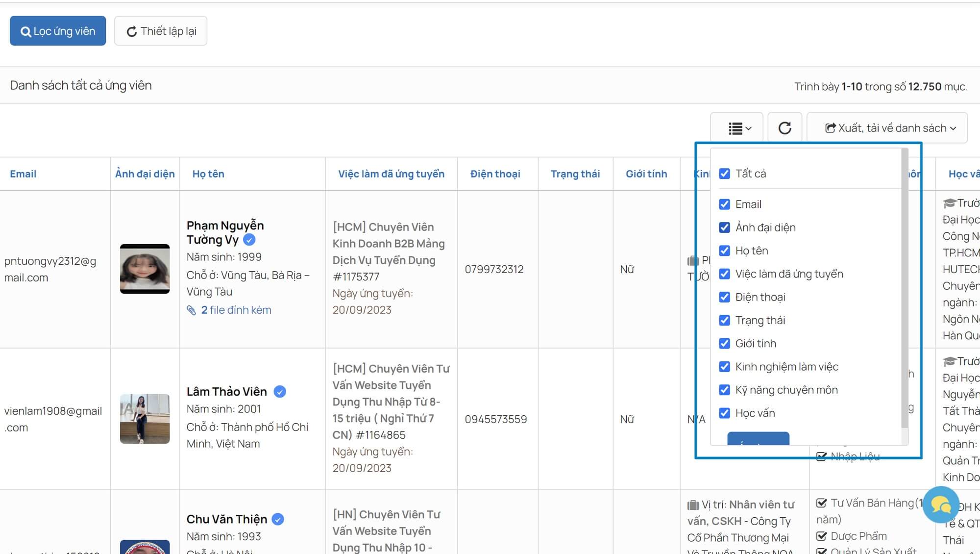This screenshot has height=554, width=980.
Task: Click Lâm Thảo Viên avatar photo
Action: tap(145, 419)
